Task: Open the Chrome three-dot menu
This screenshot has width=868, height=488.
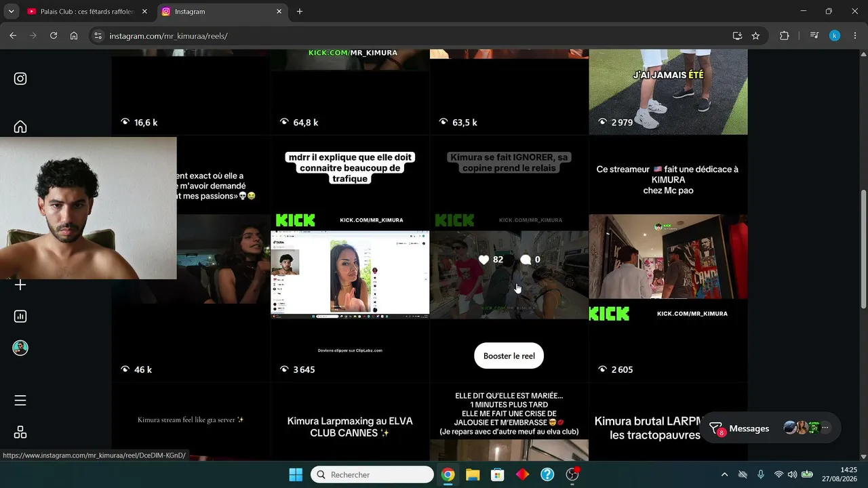Action: click(x=854, y=36)
